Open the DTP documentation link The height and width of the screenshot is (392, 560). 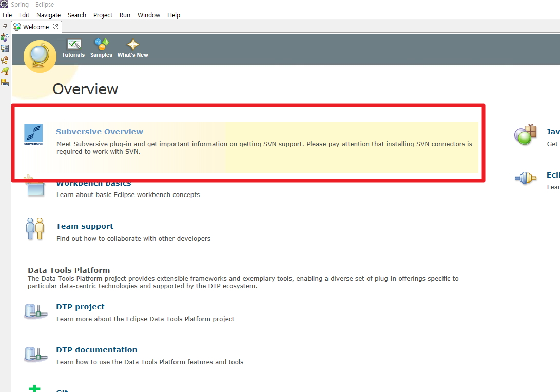click(x=97, y=350)
